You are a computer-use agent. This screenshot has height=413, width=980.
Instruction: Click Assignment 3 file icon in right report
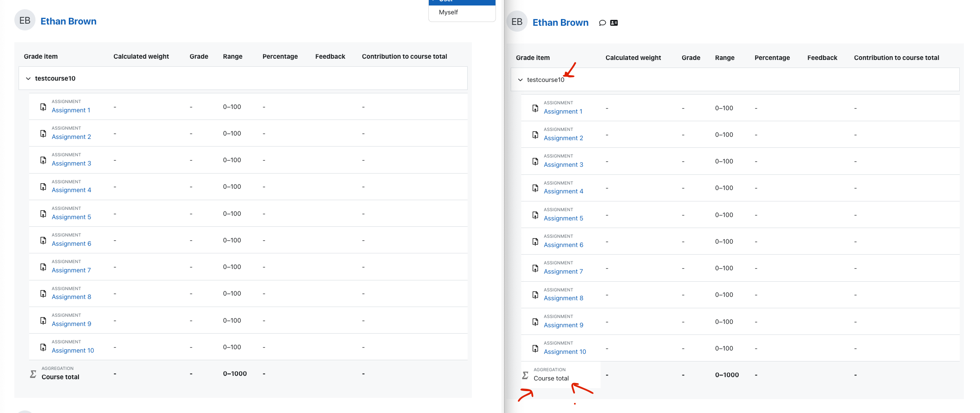pyautogui.click(x=535, y=161)
